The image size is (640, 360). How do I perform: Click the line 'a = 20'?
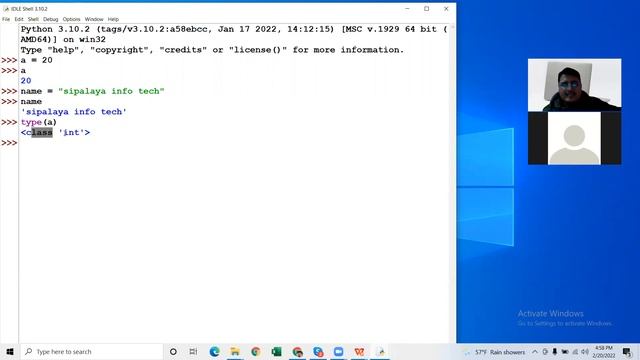[37, 60]
